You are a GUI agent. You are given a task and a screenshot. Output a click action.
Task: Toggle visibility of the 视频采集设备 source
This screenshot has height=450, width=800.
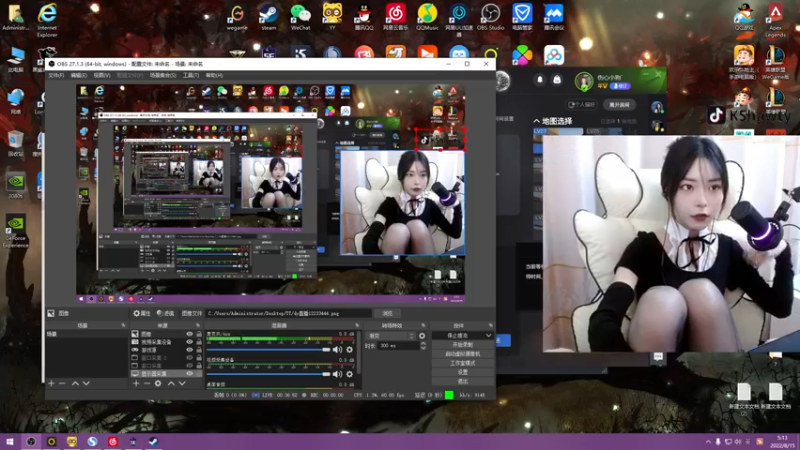pos(189,342)
